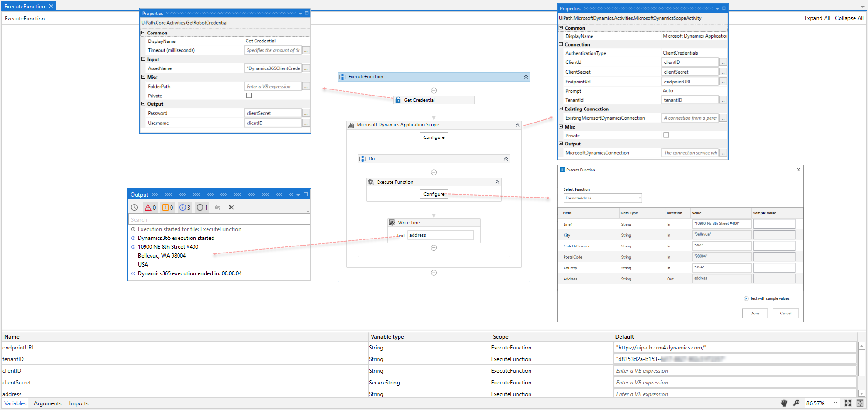
Task: Collapse Output section in Get Credential properties
Action: [144, 104]
